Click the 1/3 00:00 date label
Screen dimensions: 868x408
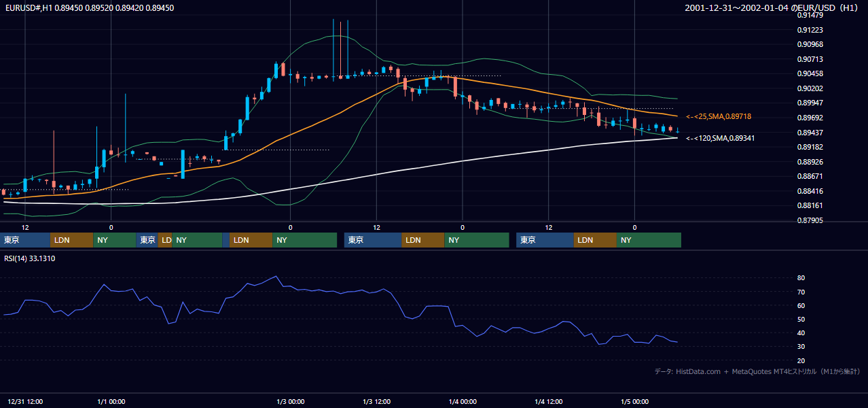(291, 402)
